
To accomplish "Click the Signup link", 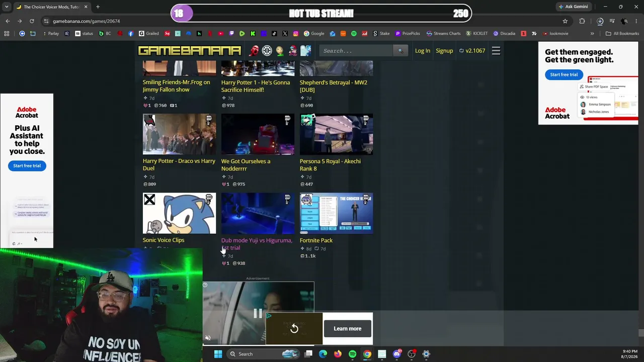I will click(x=444, y=51).
